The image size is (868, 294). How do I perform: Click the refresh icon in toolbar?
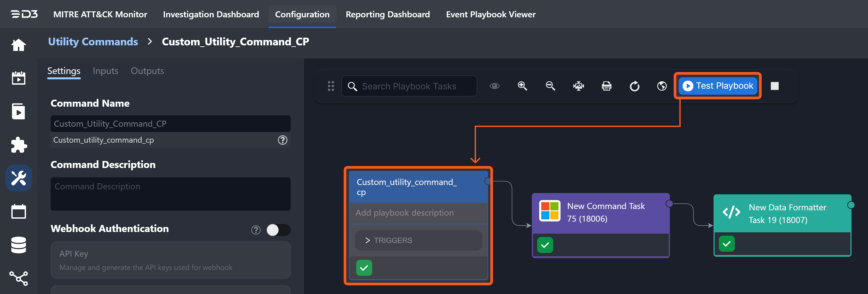(x=634, y=86)
